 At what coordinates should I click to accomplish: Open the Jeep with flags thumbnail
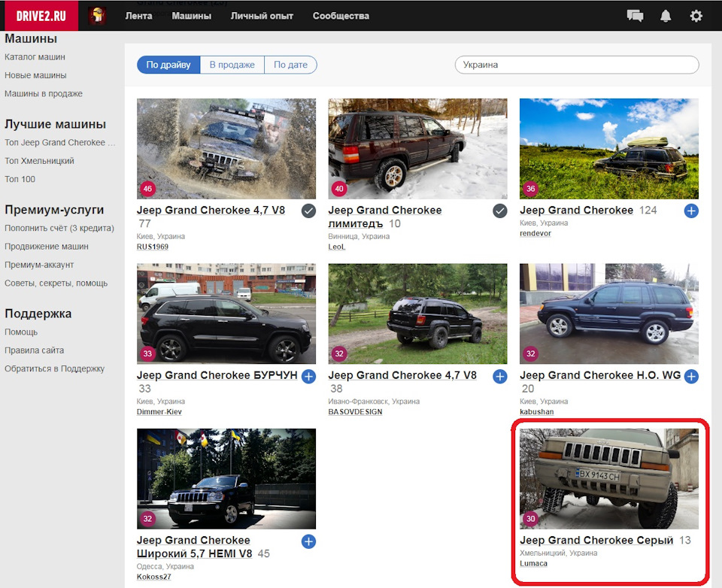tap(226, 479)
